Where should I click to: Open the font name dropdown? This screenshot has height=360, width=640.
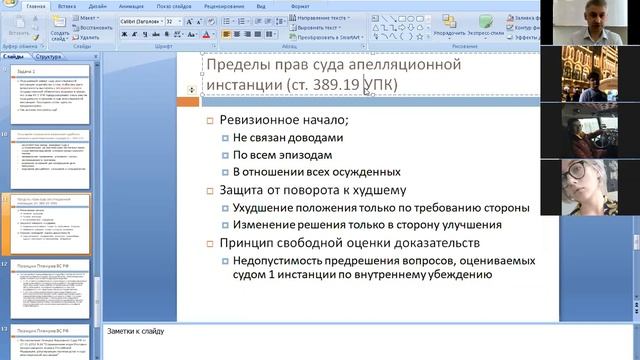(162, 22)
